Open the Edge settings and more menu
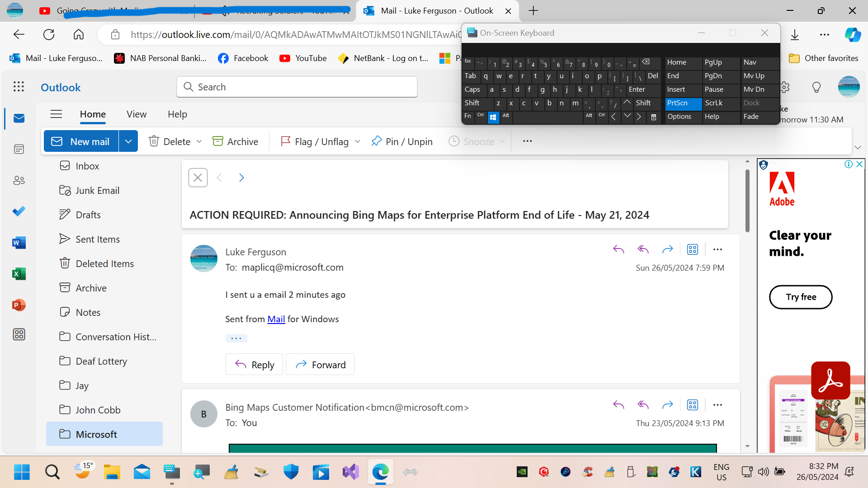The width and height of the screenshot is (868, 488). [x=825, y=35]
